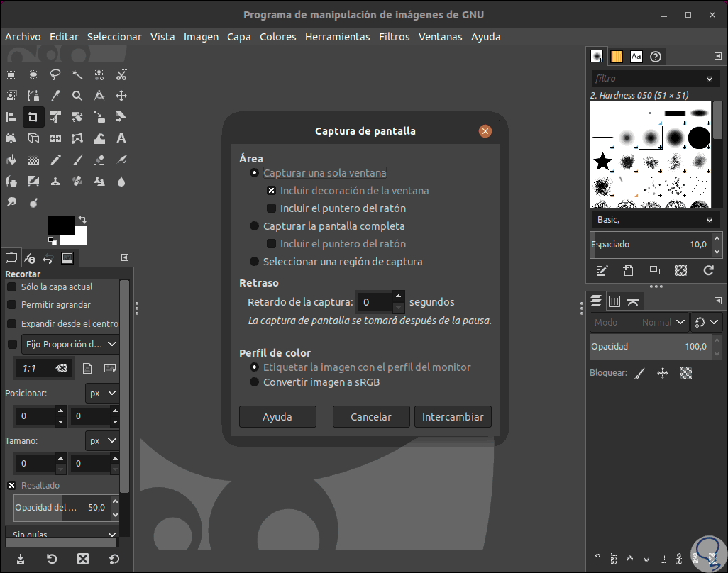The image size is (728, 573).
Task: Select the Color Picker eyedropper tool
Action: (55, 96)
